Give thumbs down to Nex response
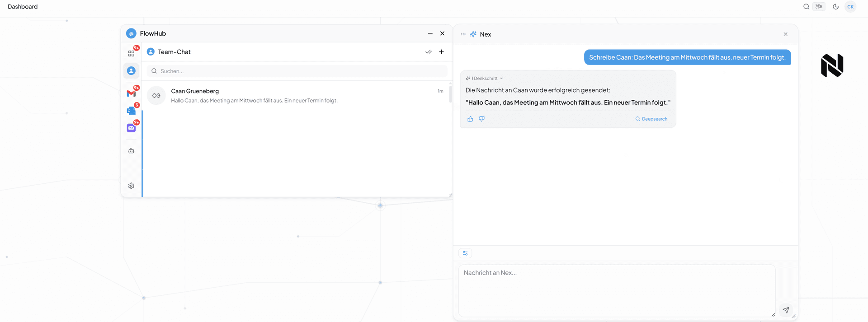868x322 pixels. [x=481, y=119]
